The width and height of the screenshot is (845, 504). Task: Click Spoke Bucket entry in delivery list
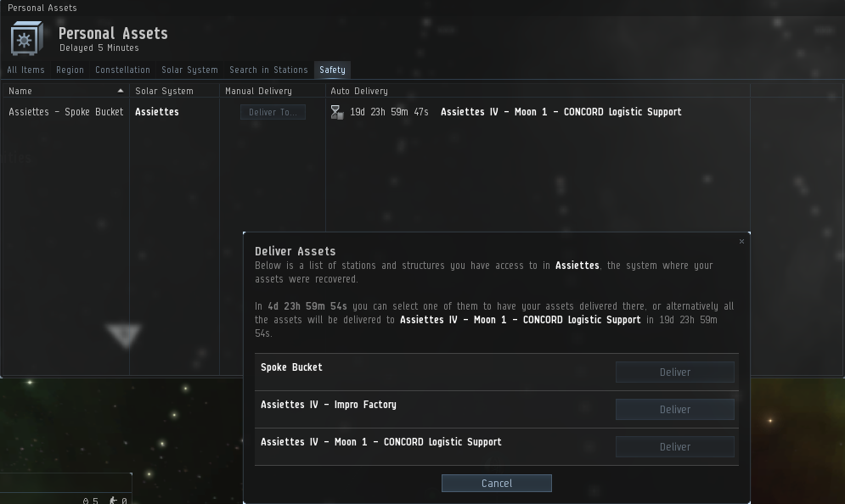[291, 367]
